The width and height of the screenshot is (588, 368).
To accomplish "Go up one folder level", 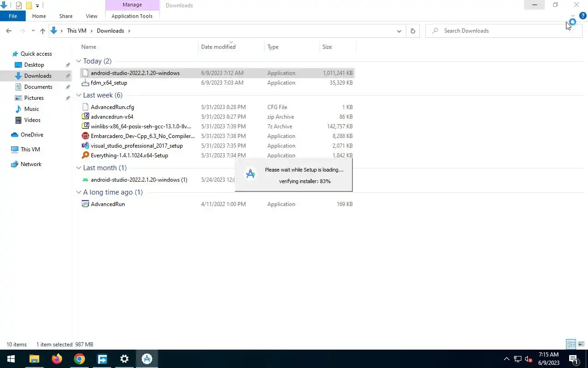I will click(43, 31).
